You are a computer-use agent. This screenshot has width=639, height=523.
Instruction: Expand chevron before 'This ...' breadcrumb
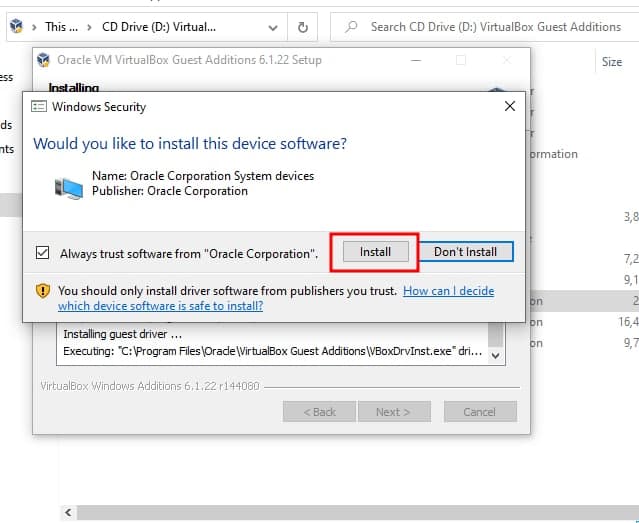pyautogui.click(x=35, y=27)
